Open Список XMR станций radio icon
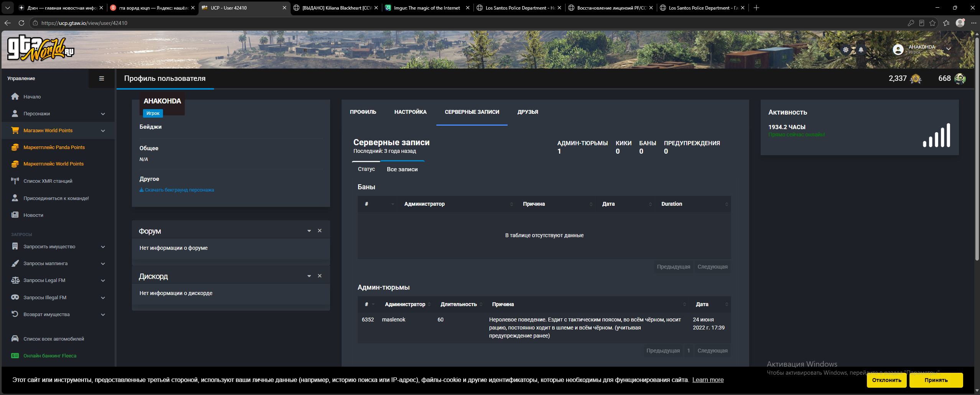The image size is (980, 395). [15, 181]
